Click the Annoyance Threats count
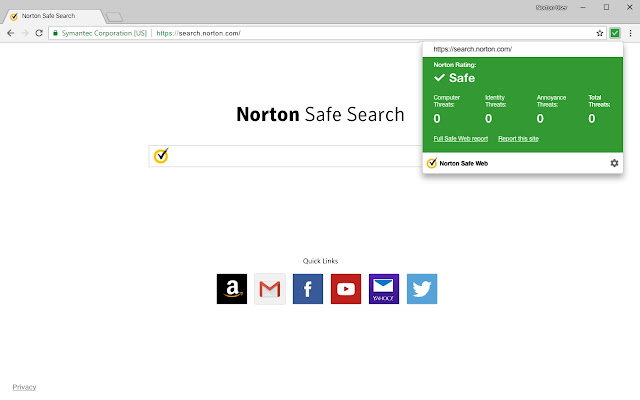The height and width of the screenshot is (400, 640). point(540,118)
